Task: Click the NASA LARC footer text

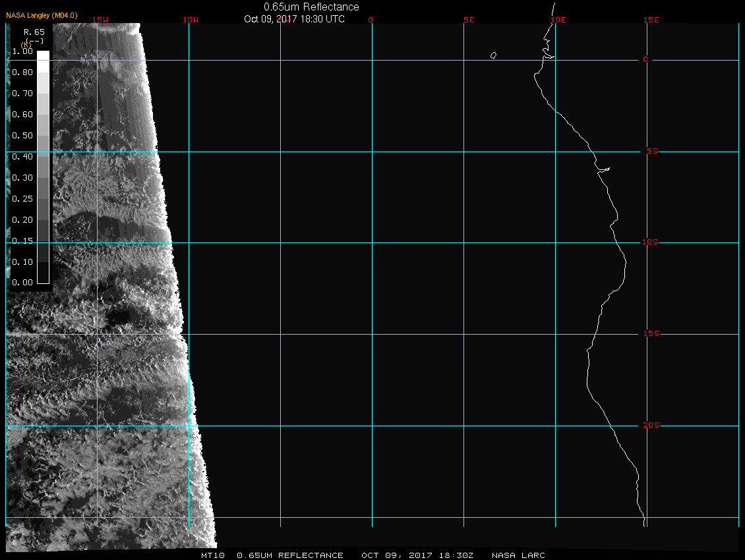Action: coord(519,555)
